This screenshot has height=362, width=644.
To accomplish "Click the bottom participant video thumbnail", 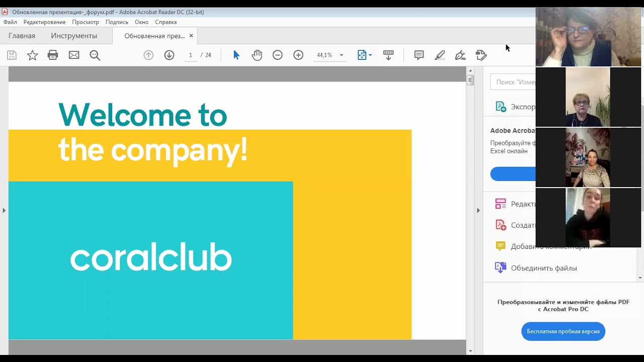I will [x=588, y=218].
